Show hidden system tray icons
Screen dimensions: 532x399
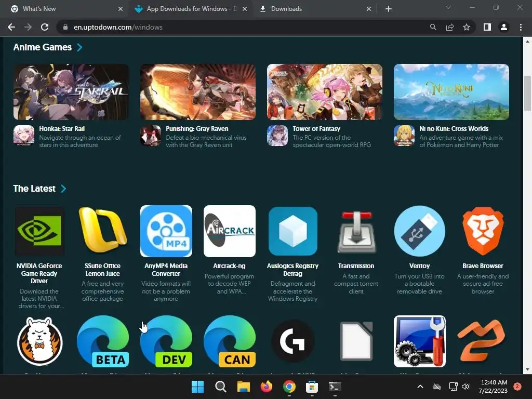click(x=420, y=387)
